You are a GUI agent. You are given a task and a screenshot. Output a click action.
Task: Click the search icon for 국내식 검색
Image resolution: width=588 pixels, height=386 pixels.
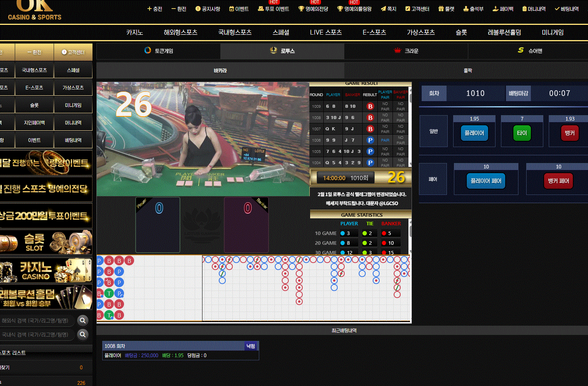(x=82, y=335)
